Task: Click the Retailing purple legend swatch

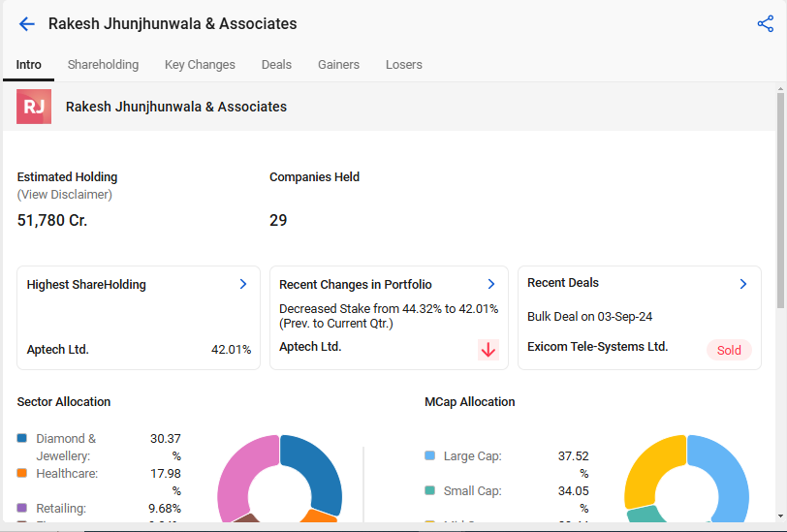Action: 21,508
